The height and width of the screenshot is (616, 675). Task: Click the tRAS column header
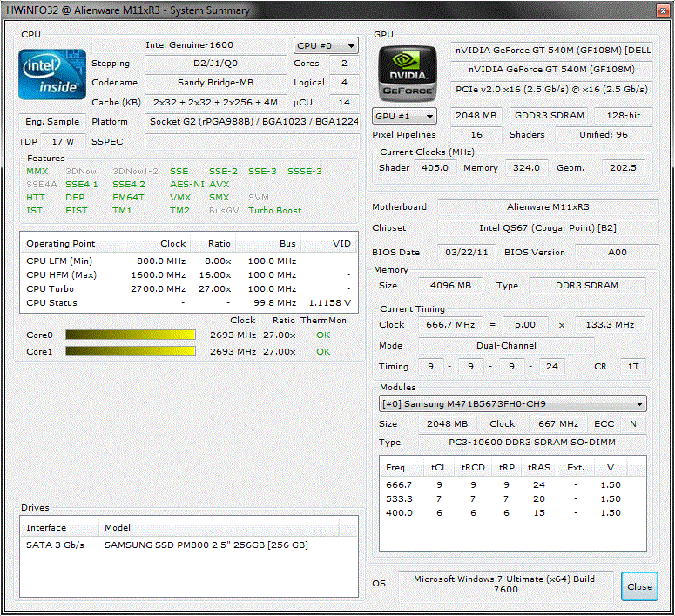pyautogui.click(x=539, y=467)
